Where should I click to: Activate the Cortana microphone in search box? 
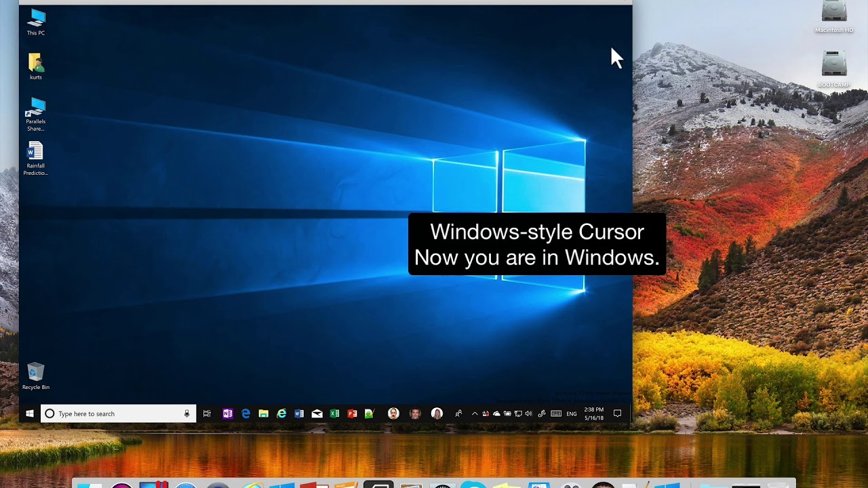(x=187, y=413)
